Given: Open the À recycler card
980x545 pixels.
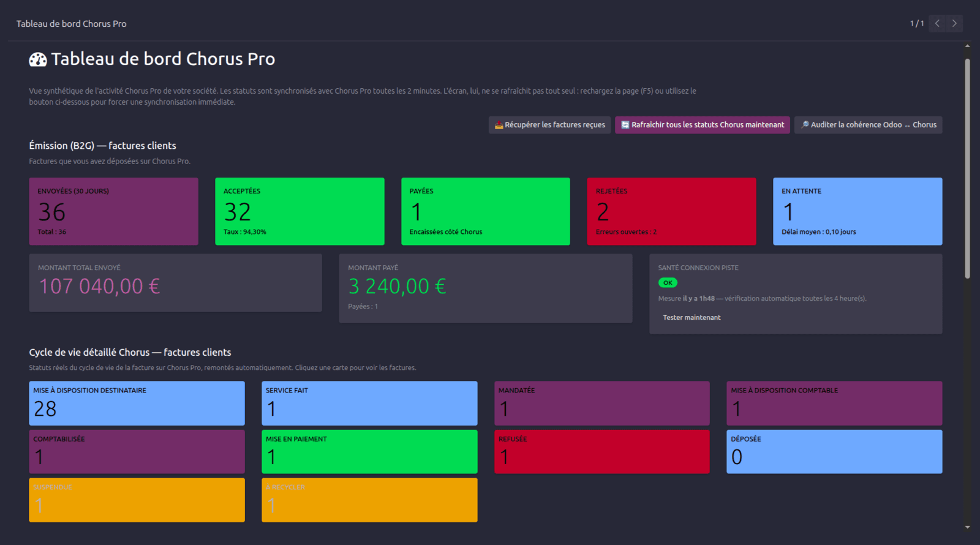Looking at the screenshot, I should tap(369, 500).
